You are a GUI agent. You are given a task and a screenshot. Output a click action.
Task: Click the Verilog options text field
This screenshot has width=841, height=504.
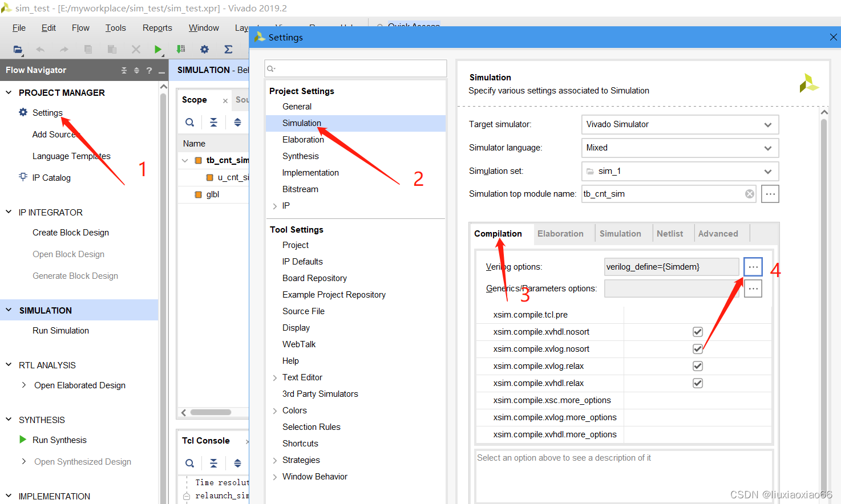(x=672, y=267)
